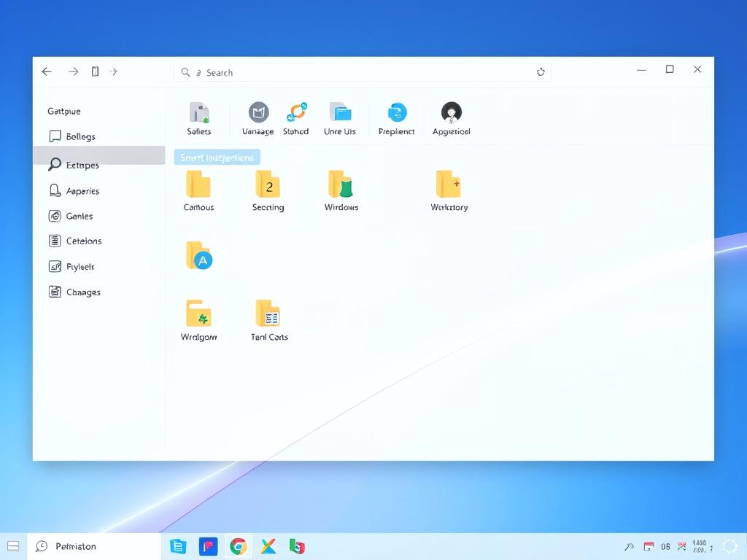747x560 pixels.
Task: Open the Unce Uis folder icon
Action: [340, 112]
